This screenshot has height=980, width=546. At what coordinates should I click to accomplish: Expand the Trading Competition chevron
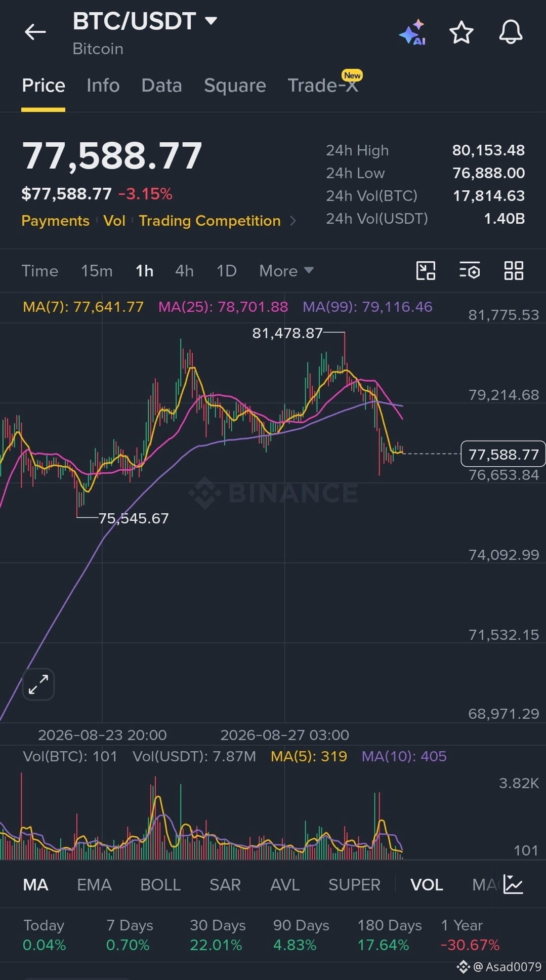pyautogui.click(x=293, y=221)
